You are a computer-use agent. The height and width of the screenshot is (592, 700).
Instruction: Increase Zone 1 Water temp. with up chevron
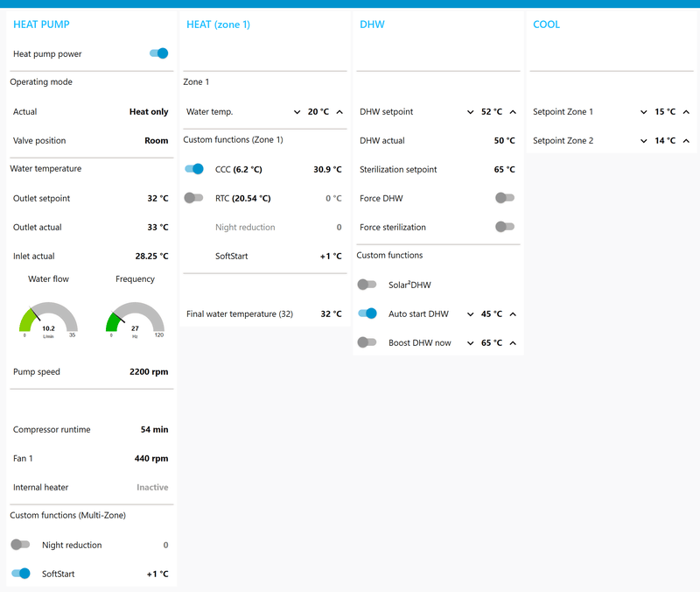[x=339, y=112]
